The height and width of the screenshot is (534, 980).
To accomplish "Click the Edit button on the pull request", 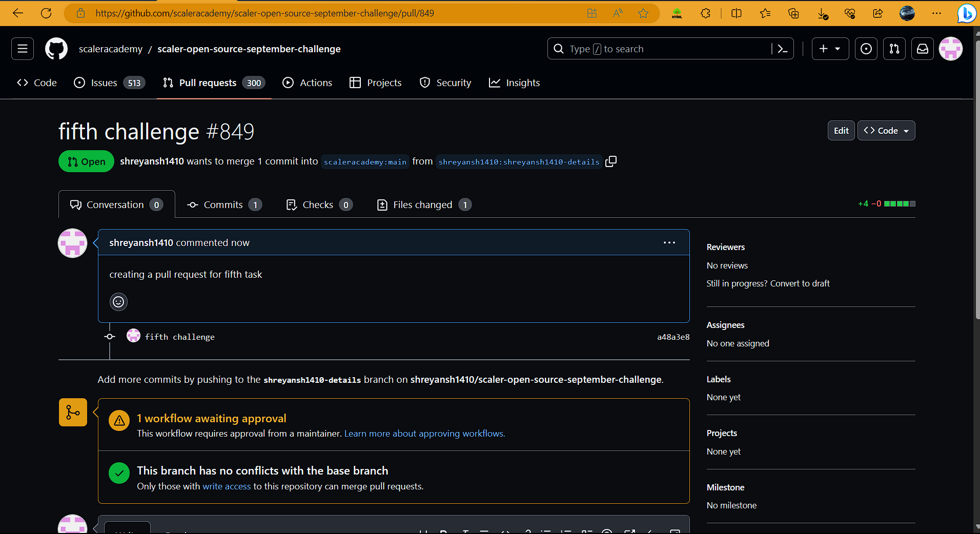I will point(841,130).
